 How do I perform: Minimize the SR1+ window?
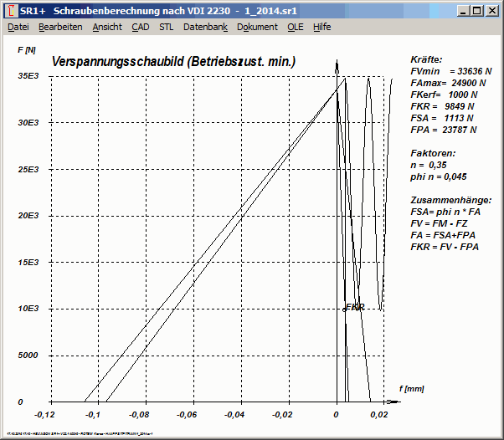click(461, 11)
